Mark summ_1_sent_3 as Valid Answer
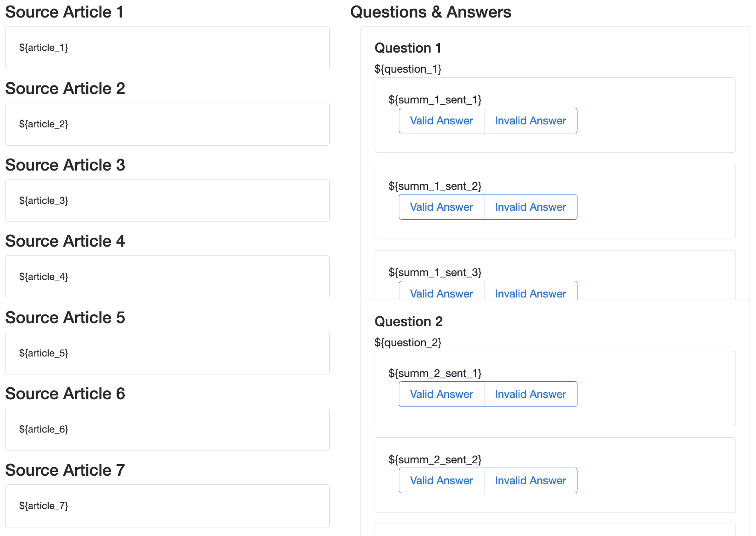Screen dimensions: 756x536 coord(441,293)
